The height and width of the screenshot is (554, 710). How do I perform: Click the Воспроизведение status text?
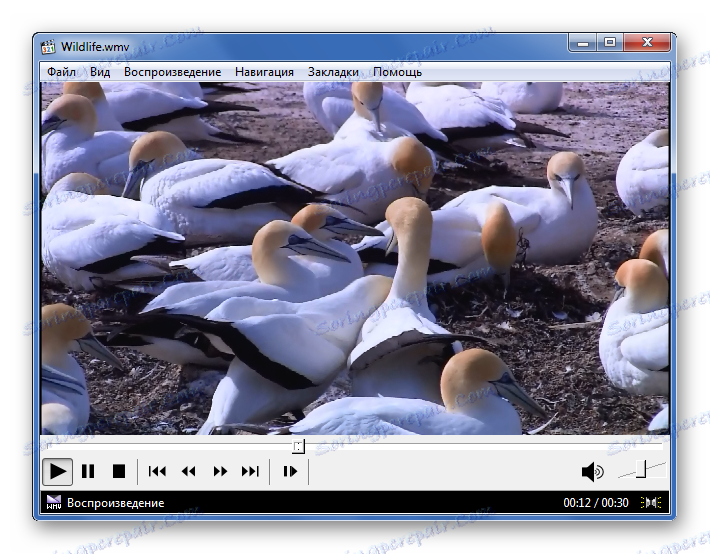click(115, 503)
